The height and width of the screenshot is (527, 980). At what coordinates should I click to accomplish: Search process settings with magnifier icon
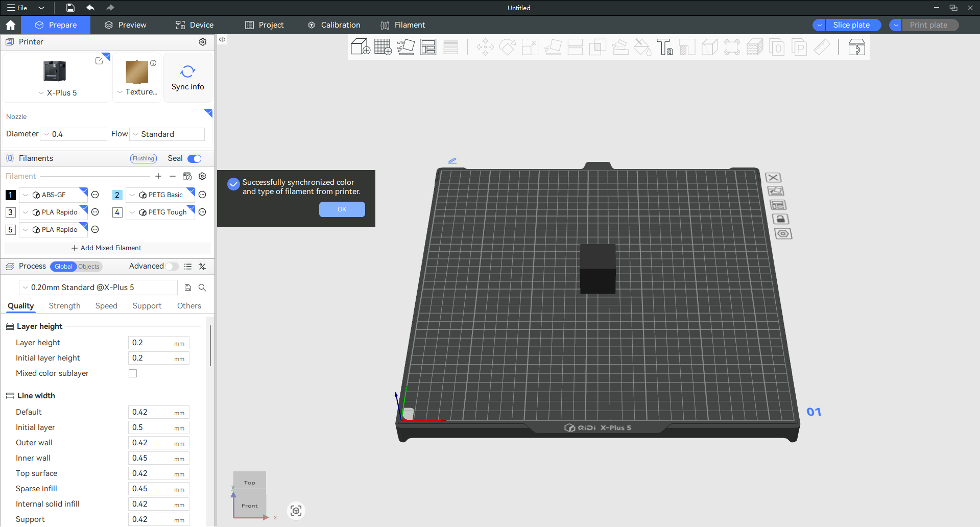[x=202, y=288]
